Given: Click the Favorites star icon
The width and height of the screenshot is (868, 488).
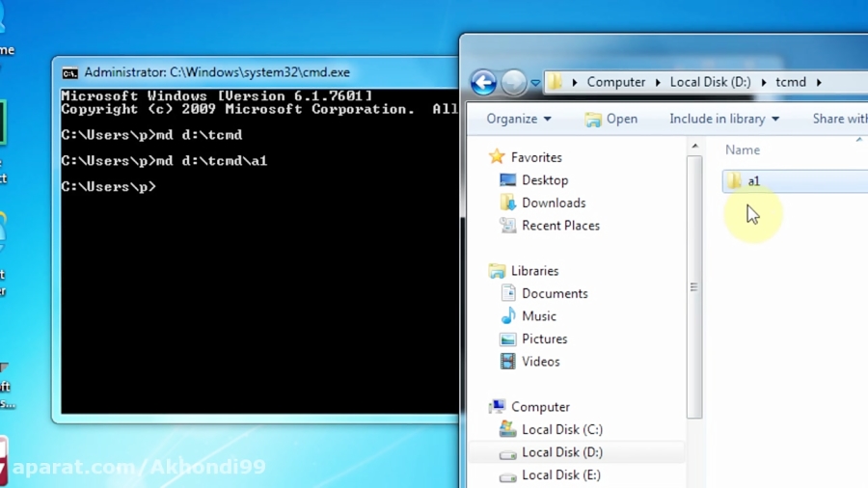Looking at the screenshot, I should pos(497,156).
